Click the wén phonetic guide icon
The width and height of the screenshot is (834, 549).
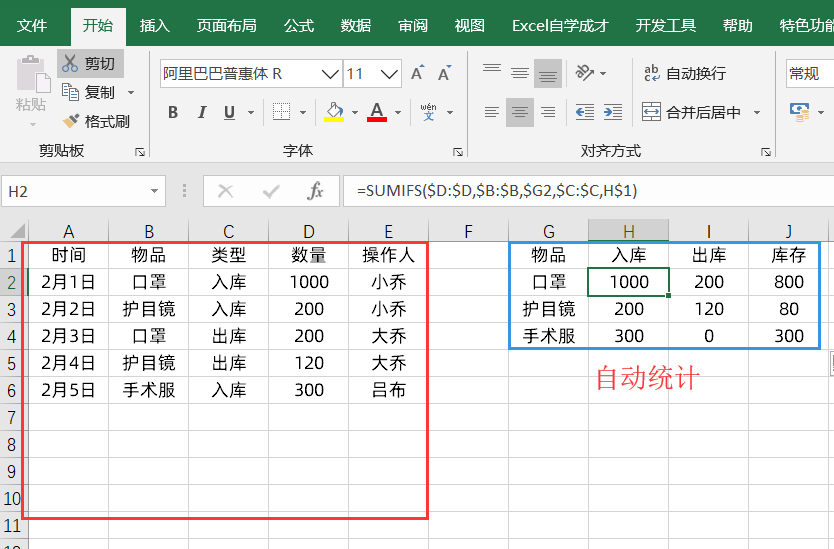[x=428, y=112]
